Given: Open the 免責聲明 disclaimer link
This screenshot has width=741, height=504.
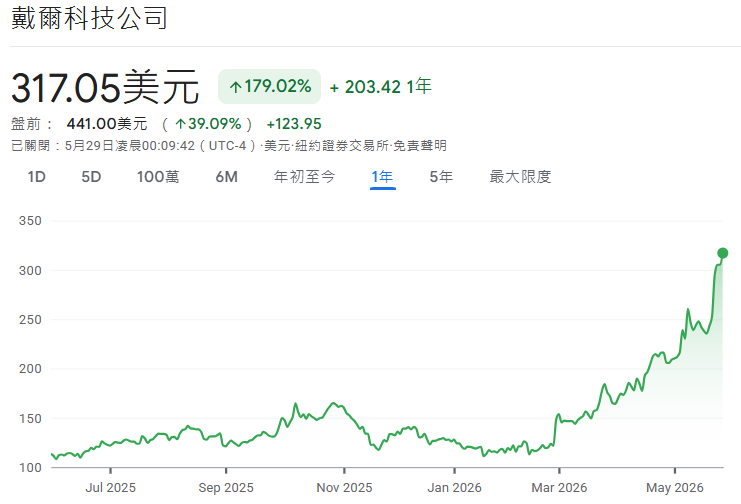Looking at the screenshot, I should coord(420,146).
